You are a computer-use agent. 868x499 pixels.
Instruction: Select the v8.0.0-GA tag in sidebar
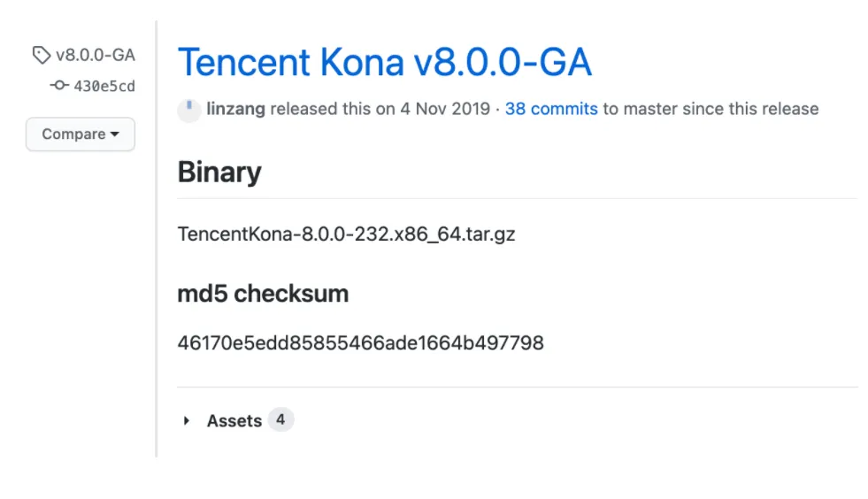[95, 55]
